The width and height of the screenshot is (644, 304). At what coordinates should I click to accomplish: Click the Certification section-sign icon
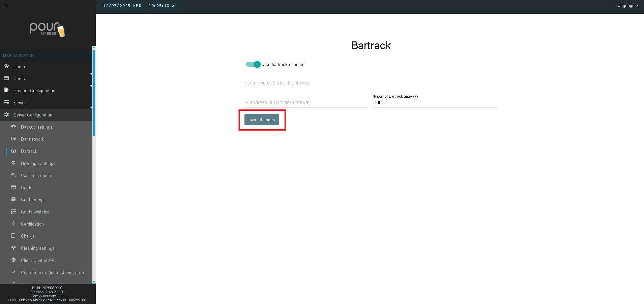[13, 224]
